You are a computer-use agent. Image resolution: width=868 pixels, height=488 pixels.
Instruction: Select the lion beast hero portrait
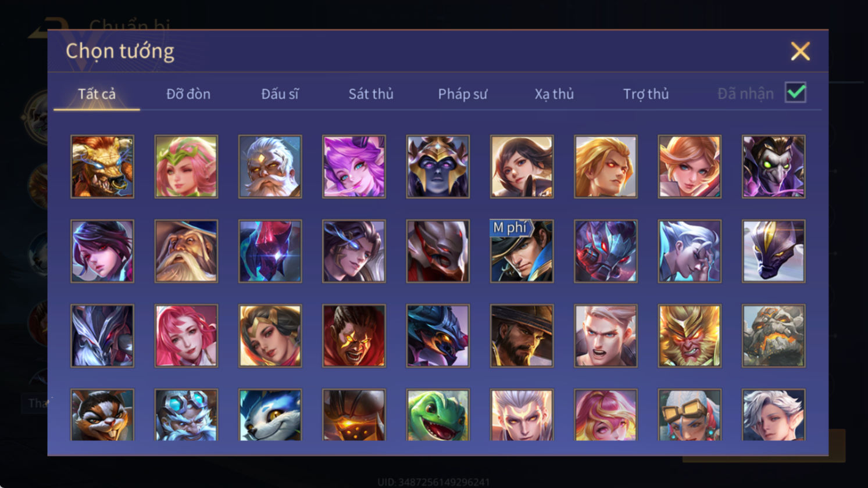click(x=102, y=167)
